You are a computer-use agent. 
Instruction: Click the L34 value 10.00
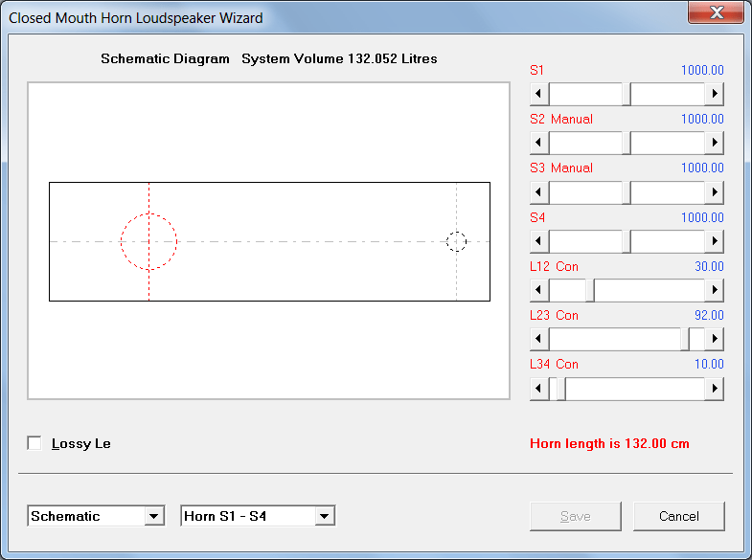pos(709,364)
